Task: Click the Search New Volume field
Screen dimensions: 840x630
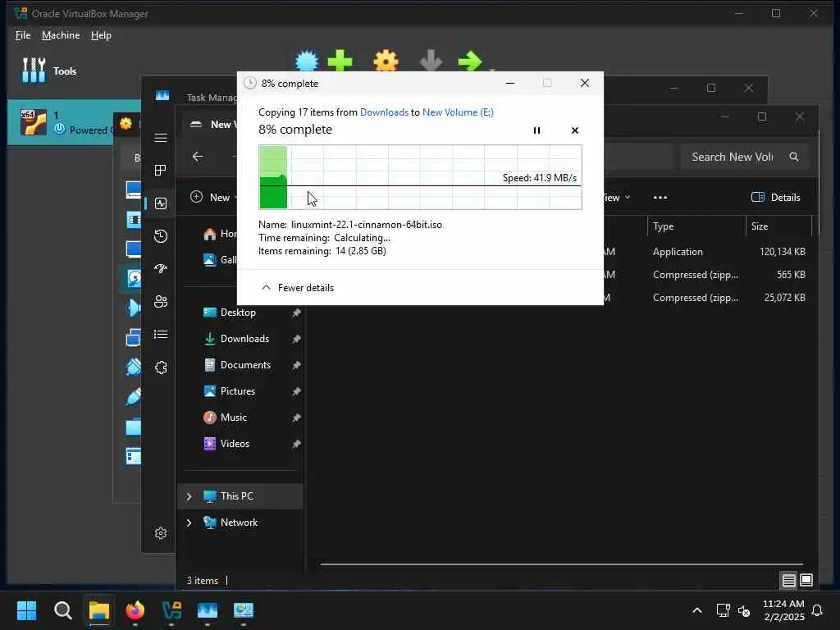Action: [744, 157]
